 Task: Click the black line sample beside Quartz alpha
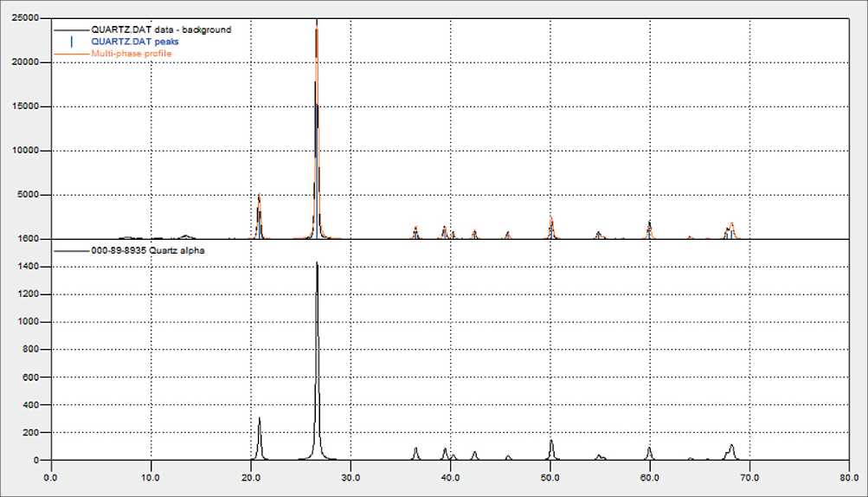(x=72, y=250)
